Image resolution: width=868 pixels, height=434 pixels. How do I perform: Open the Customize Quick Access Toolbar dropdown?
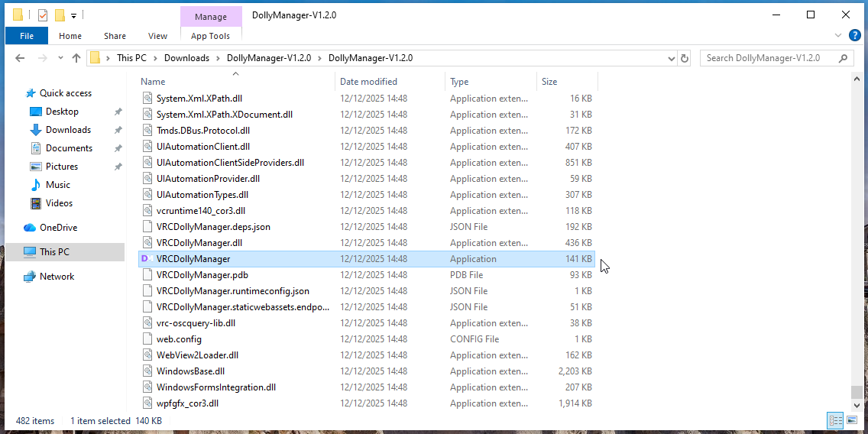pos(73,15)
